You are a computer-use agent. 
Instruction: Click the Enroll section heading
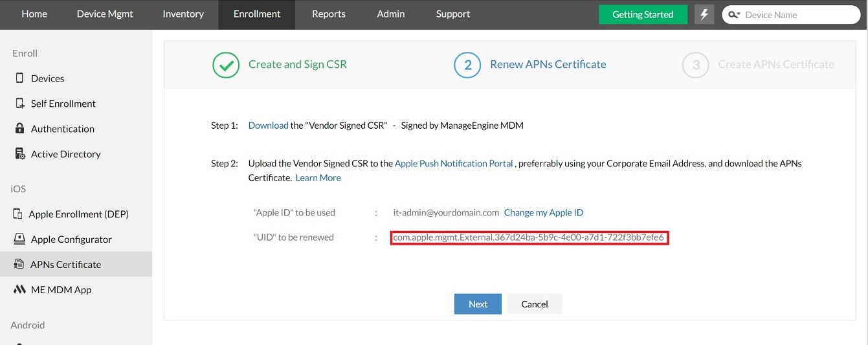tap(25, 53)
